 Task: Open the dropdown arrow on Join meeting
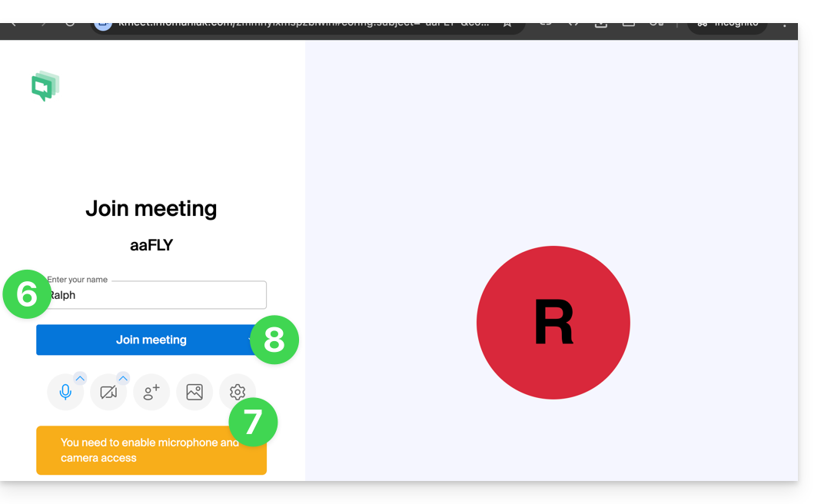[x=251, y=340]
